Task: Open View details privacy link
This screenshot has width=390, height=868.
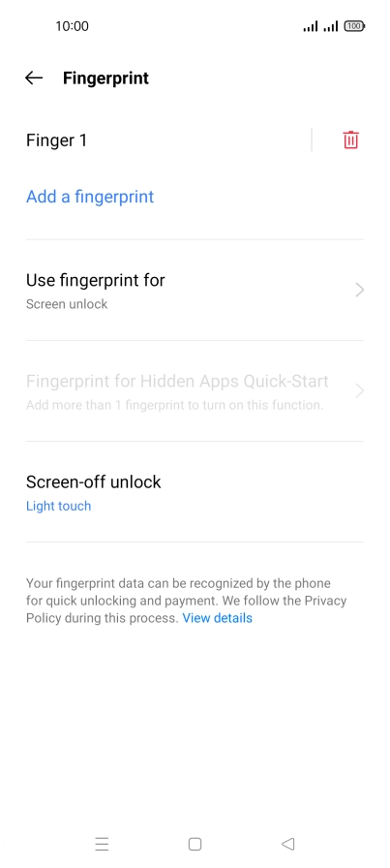Action: click(x=218, y=618)
